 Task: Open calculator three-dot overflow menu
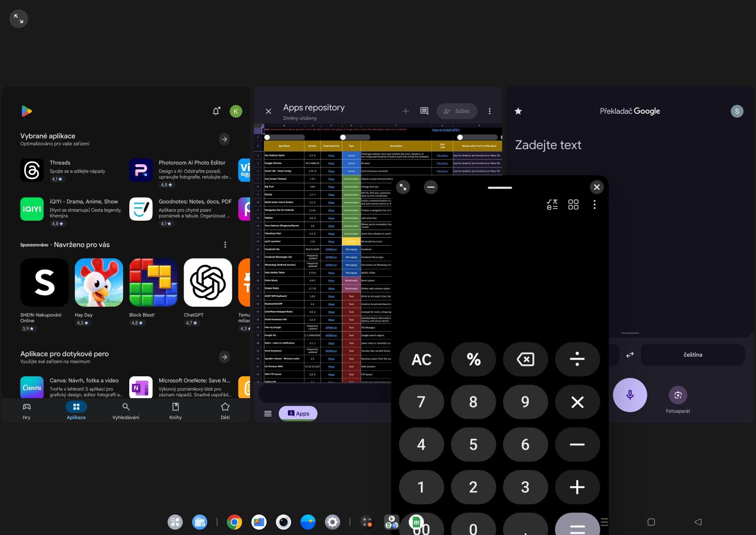click(594, 205)
